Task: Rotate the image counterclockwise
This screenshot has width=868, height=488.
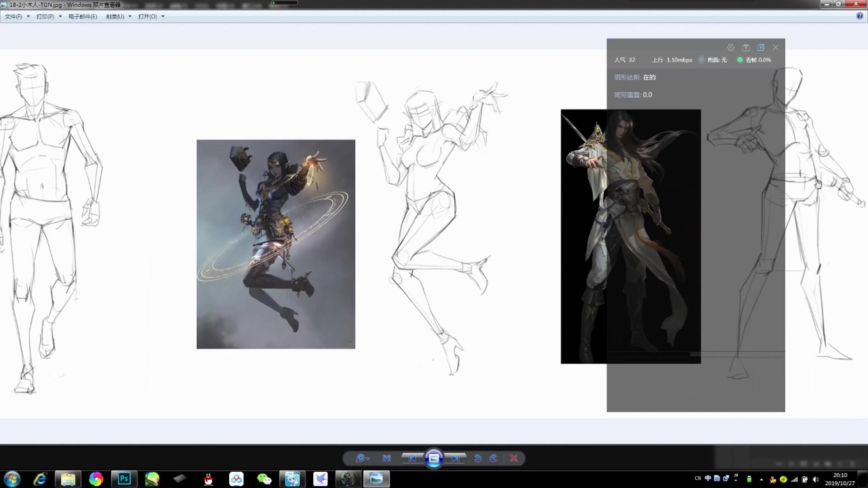Action: pyautogui.click(x=478, y=458)
